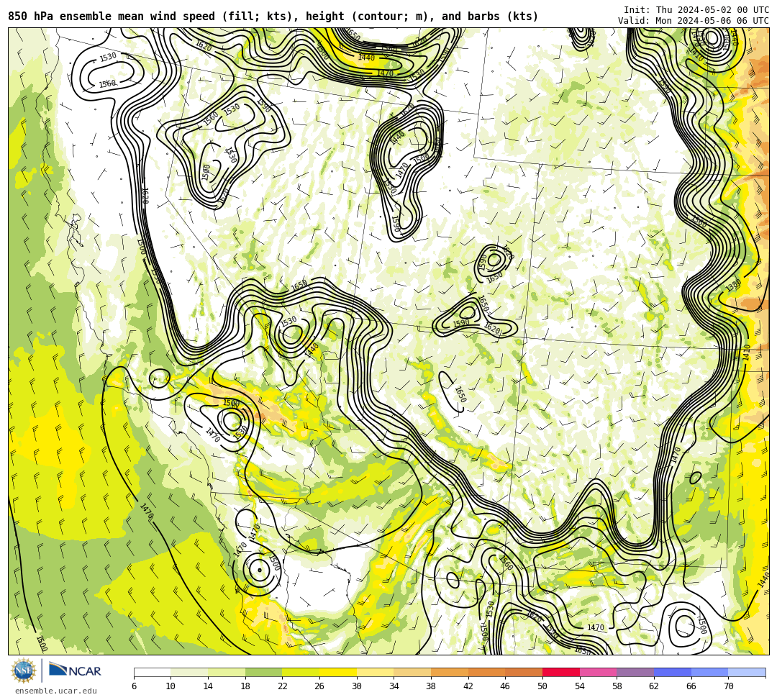Click the colorbar tick label 34
777x700 pixels.
pyautogui.click(x=394, y=686)
